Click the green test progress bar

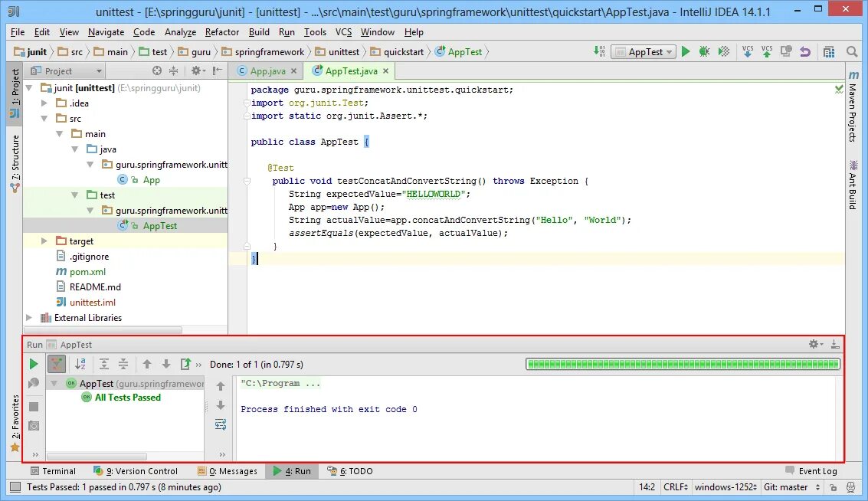pos(683,365)
